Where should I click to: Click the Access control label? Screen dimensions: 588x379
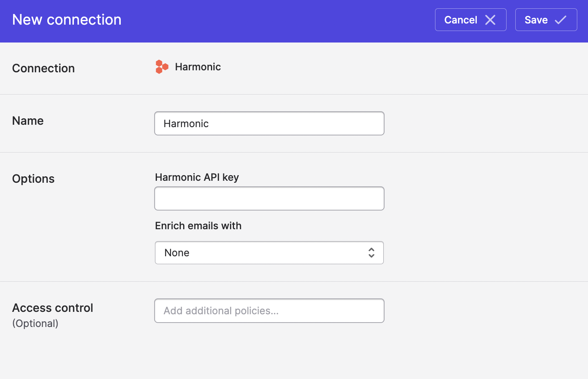pyautogui.click(x=52, y=308)
